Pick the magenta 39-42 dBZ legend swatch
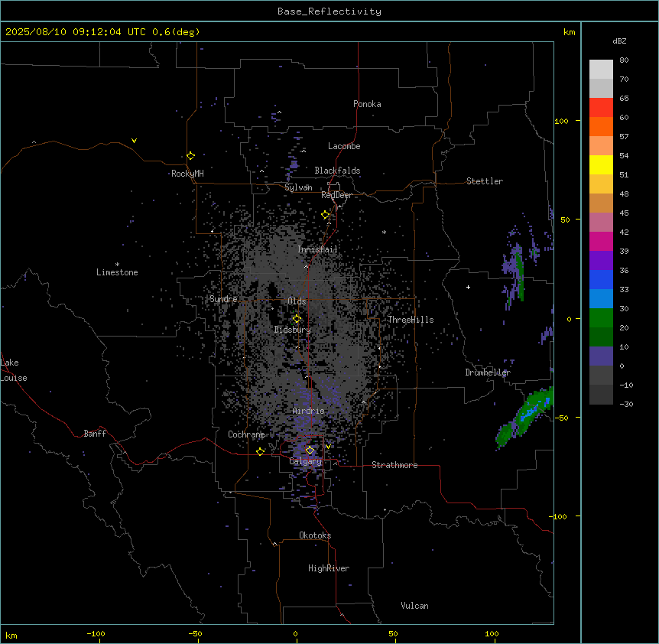This screenshot has height=644, width=659. click(601, 241)
